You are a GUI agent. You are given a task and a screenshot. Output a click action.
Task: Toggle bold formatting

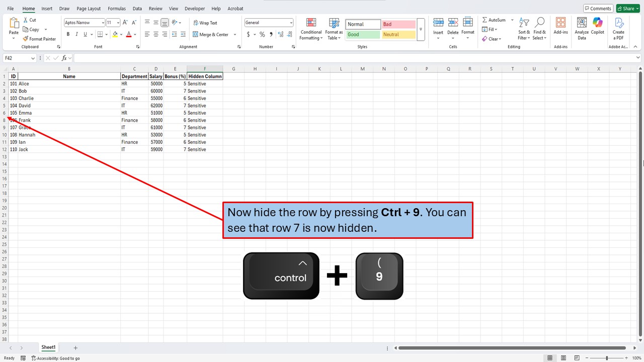67,34
